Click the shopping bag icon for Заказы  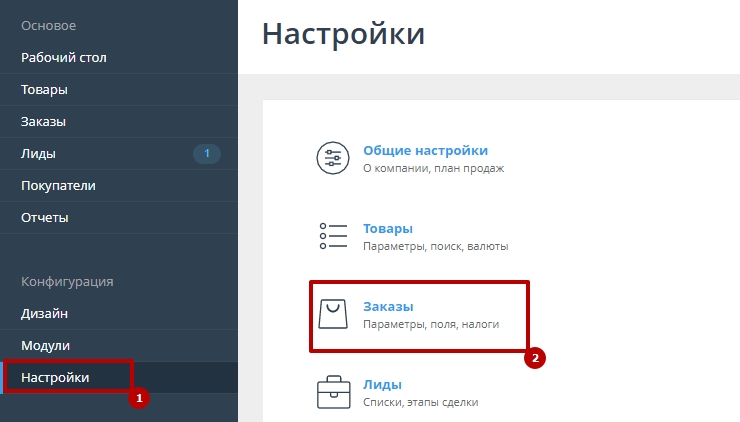pos(332,314)
